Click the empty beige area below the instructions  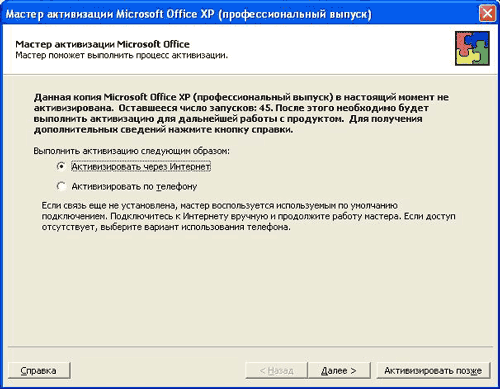(250, 290)
